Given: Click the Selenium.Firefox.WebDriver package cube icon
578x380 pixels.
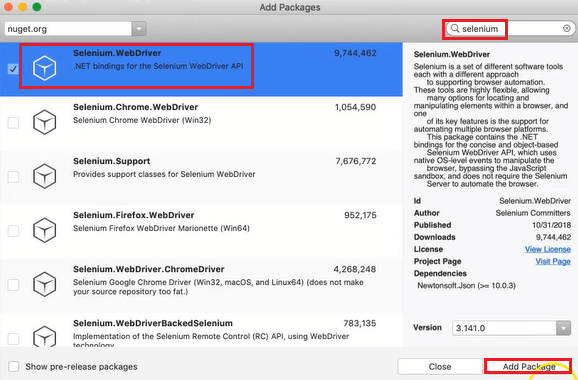Looking at the screenshot, I should pyautogui.click(x=44, y=230).
